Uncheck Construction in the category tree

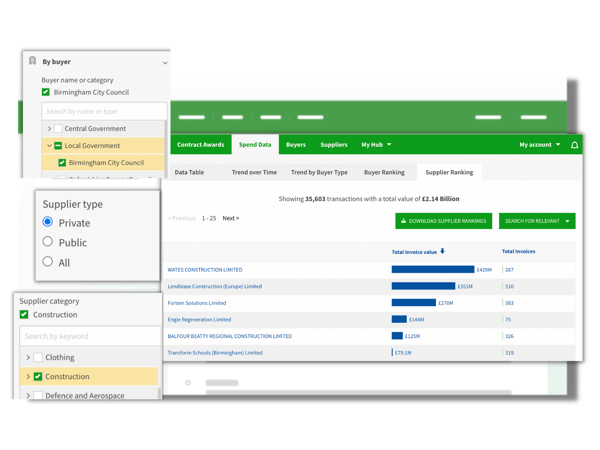point(38,377)
